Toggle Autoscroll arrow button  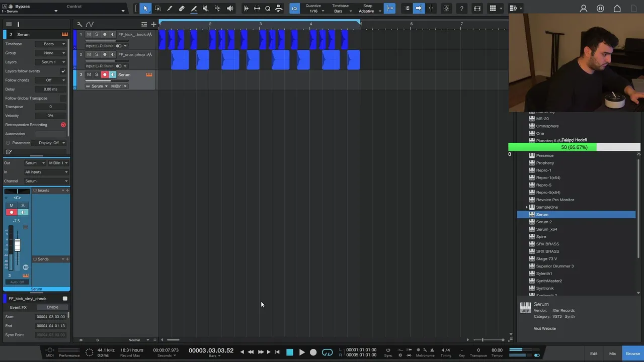419,9
